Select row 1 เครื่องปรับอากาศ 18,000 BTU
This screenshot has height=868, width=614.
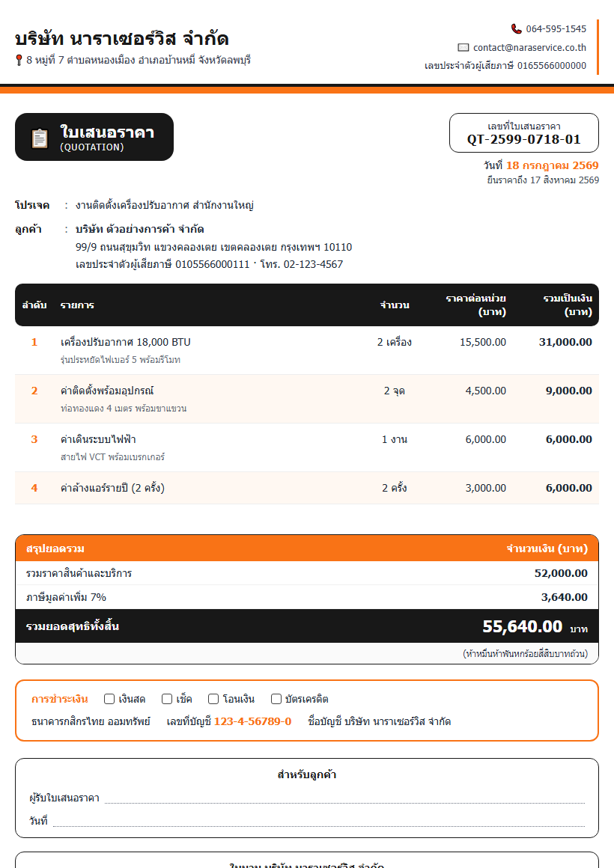pos(307,350)
